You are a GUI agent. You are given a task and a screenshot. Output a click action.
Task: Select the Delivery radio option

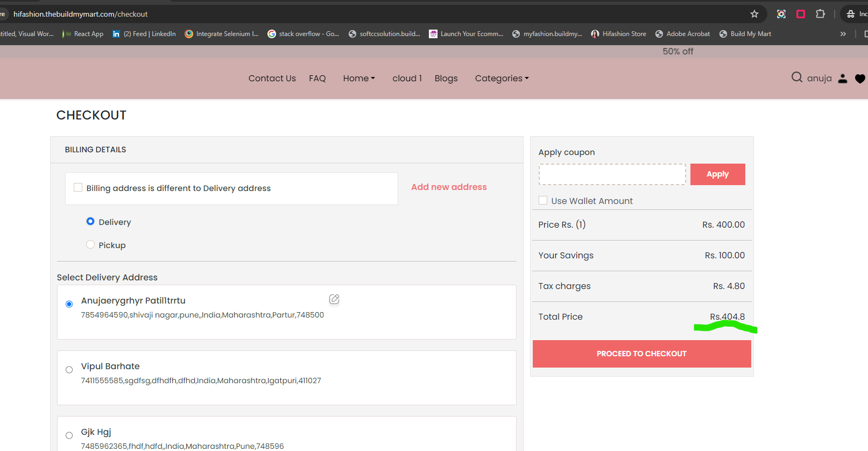[x=90, y=221]
